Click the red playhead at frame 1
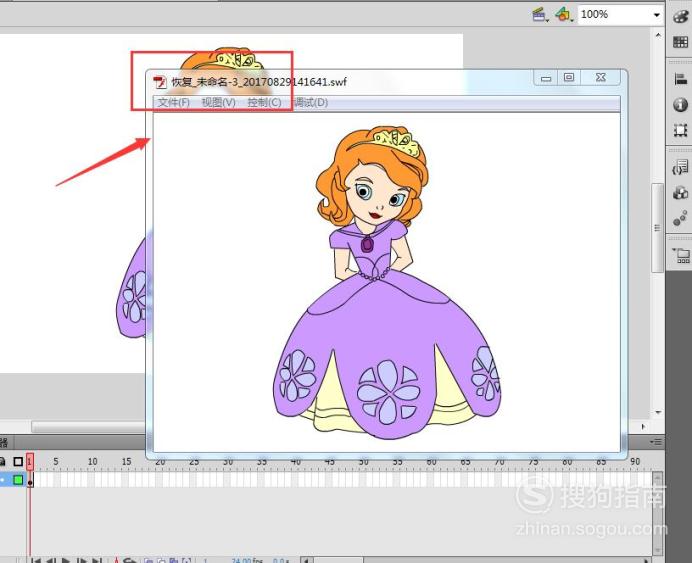 coord(30,462)
